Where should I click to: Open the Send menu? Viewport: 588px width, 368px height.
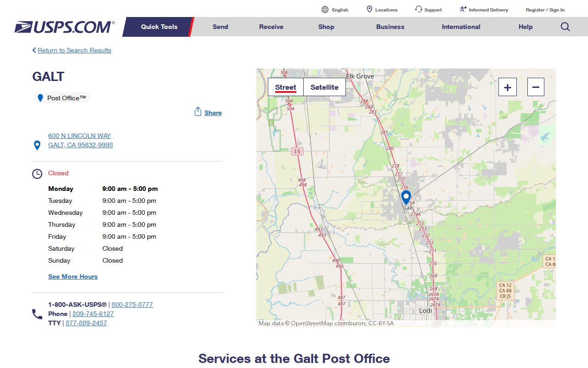point(220,27)
